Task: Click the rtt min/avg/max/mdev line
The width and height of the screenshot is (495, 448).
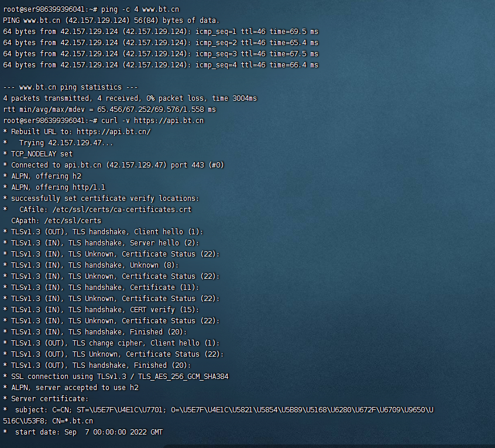Action: click(109, 110)
